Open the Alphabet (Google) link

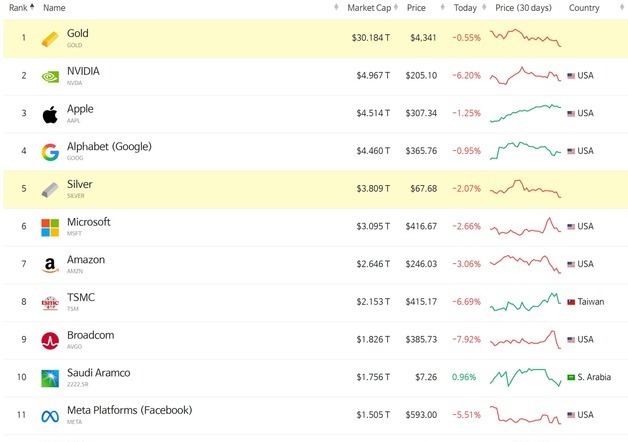(109, 147)
